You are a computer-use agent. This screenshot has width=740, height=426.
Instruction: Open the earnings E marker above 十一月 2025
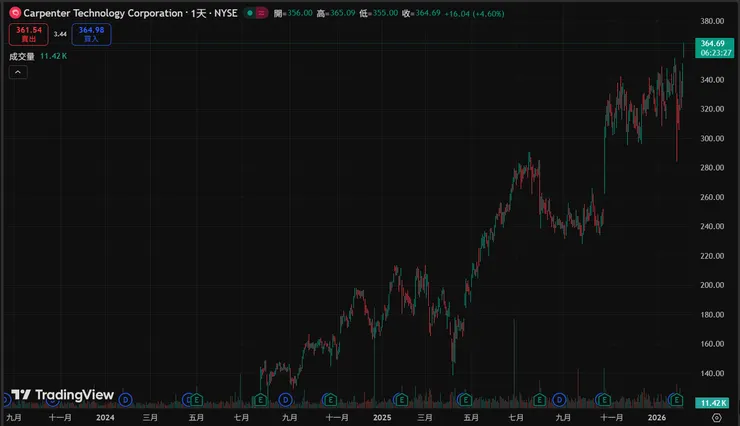604,400
